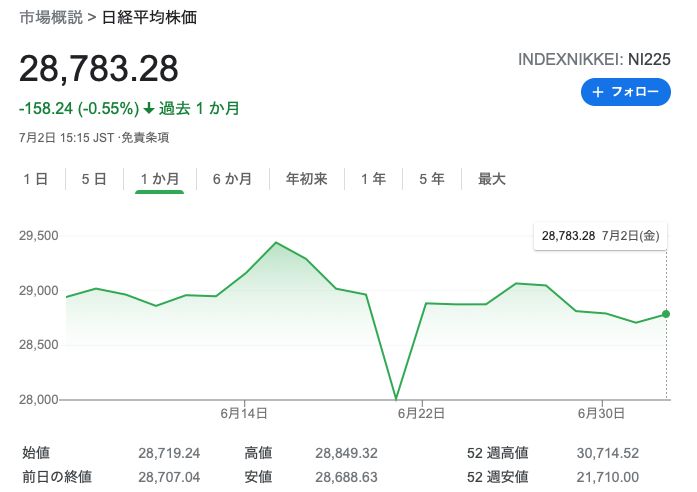Click the 安値 value 28,688.63
This screenshot has width=697, height=492.
[346, 477]
